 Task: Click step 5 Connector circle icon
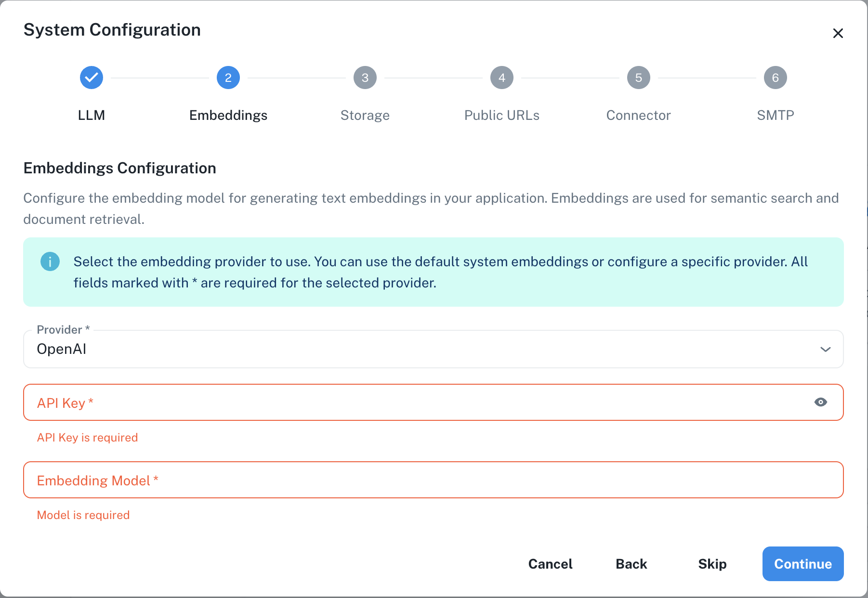point(639,78)
